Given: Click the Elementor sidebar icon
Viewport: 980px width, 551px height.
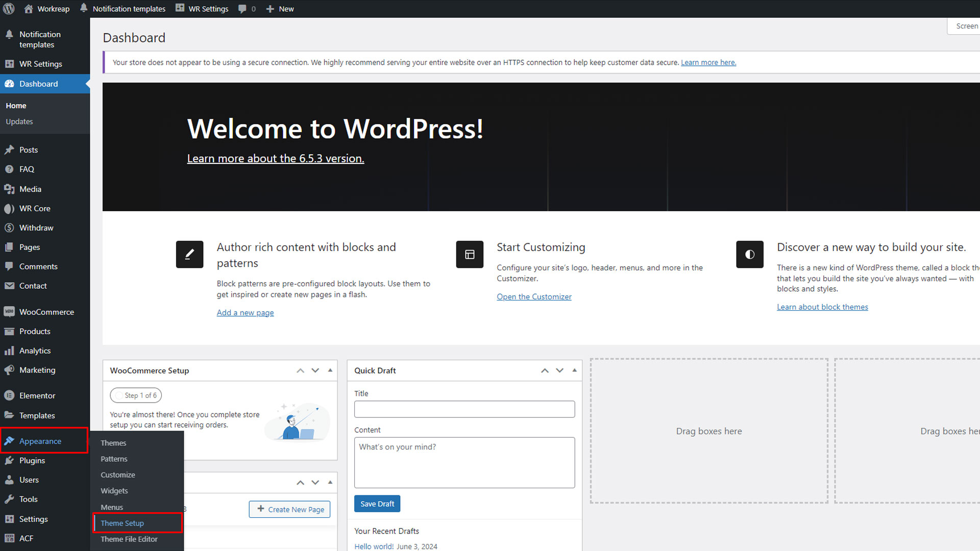Looking at the screenshot, I should click(9, 395).
